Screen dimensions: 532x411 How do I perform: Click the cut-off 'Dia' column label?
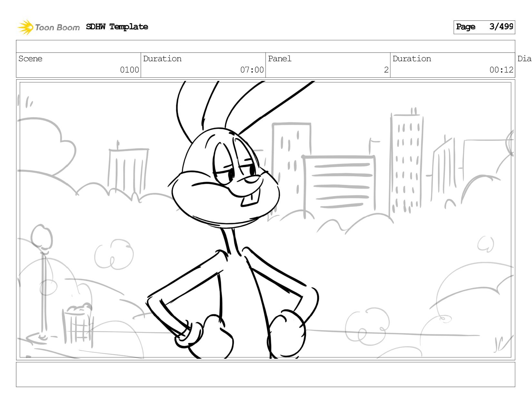click(x=524, y=59)
